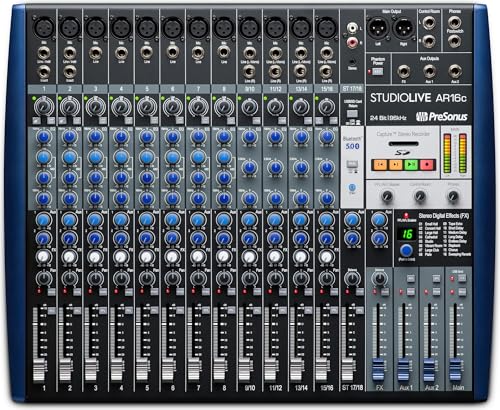
Task: Tap the orange skip-forward transport button
Action: [395, 164]
